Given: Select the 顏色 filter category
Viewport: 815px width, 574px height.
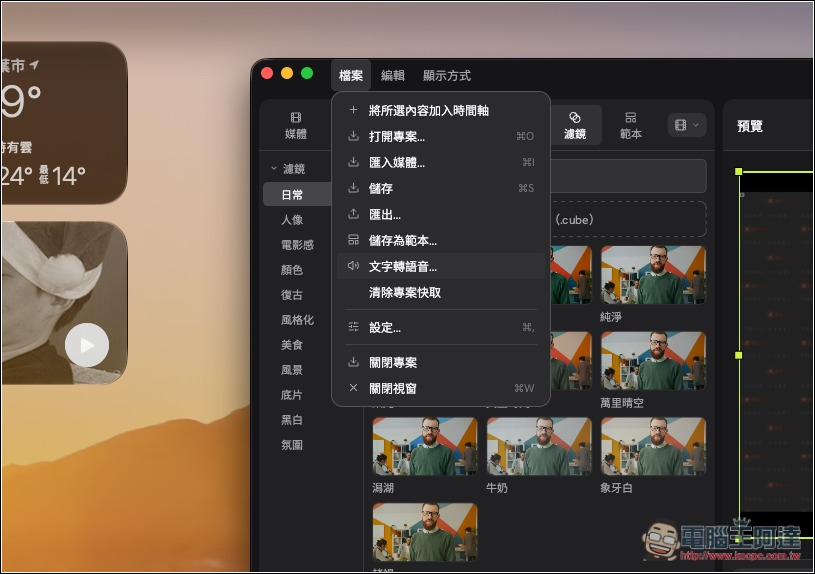Looking at the screenshot, I should click(292, 269).
